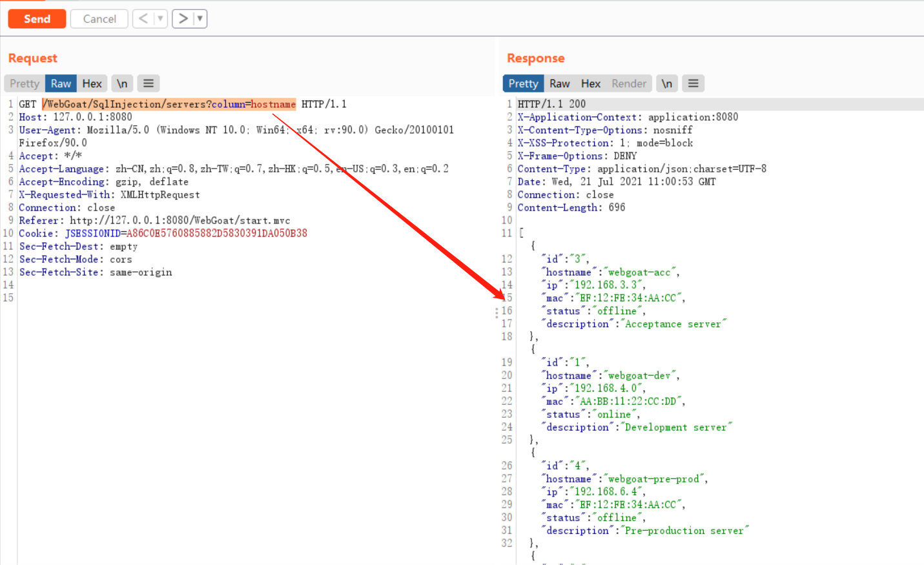Open the Response panel hamburger menu icon
This screenshot has height=565, width=924.
693,83
